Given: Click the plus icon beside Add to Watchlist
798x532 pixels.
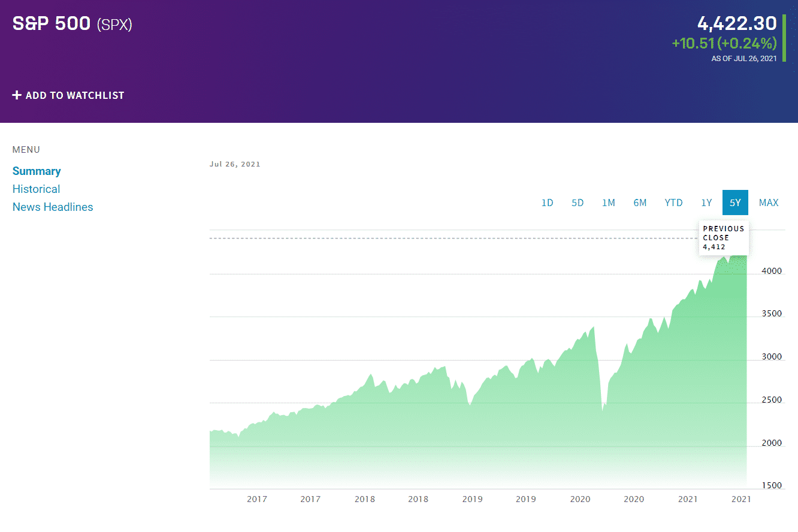Looking at the screenshot, I should [x=17, y=95].
